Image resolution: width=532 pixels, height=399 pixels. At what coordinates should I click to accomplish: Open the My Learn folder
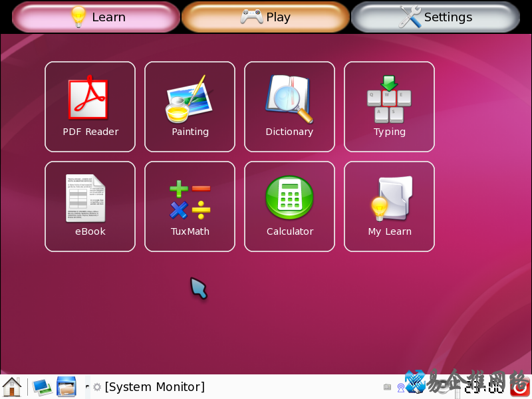[x=389, y=206]
